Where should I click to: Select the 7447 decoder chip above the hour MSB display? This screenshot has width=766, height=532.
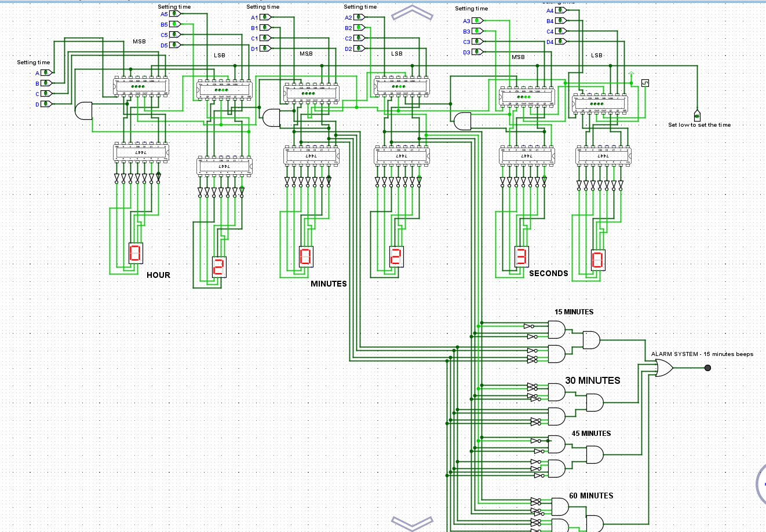(x=141, y=152)
